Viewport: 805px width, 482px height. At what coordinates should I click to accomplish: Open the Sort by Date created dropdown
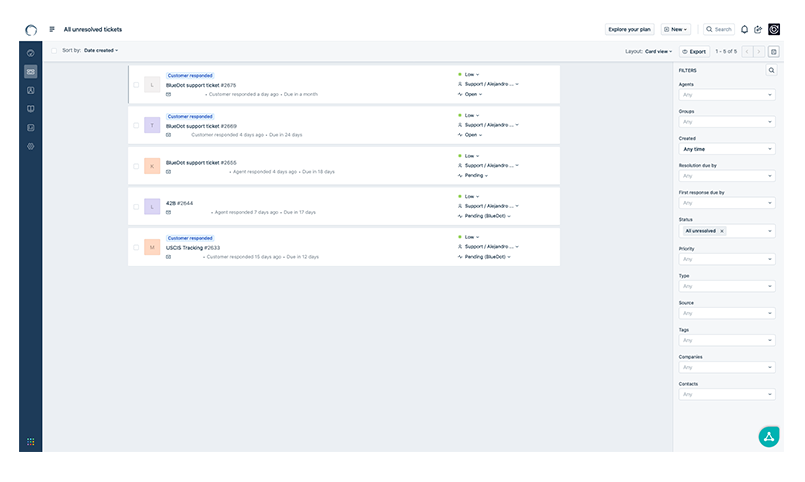click(101, 50)
